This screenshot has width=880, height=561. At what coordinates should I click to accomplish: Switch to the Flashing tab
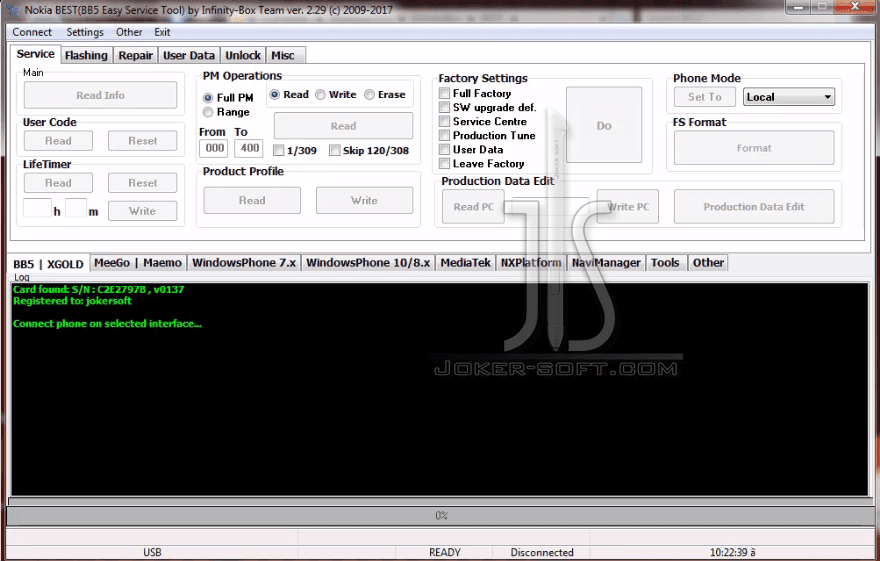(x=86, y=56)
